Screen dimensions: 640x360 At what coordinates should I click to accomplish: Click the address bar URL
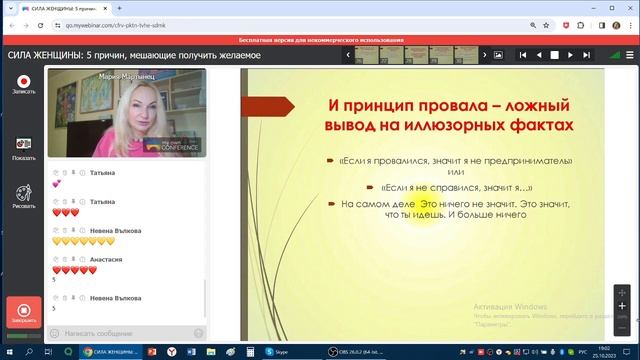pyautogui.click(x=116, y=25)
